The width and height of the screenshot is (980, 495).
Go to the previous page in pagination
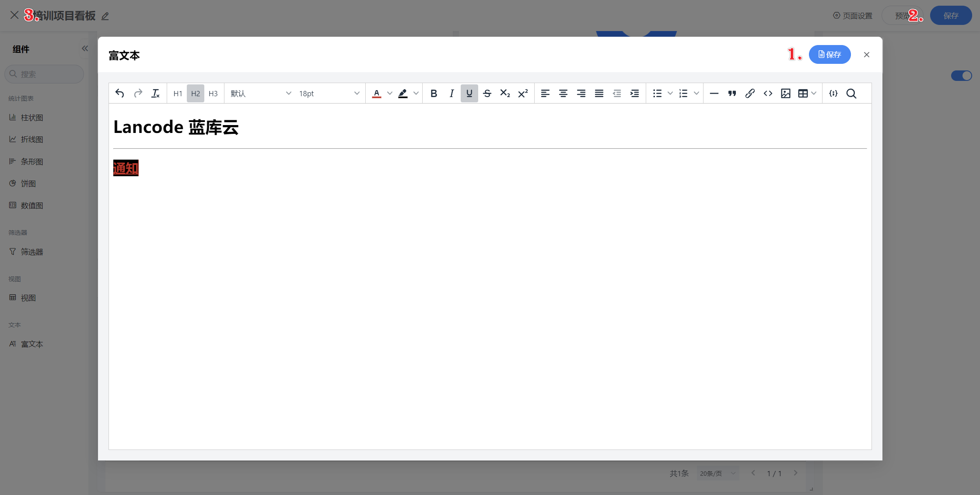tap(753, 473)
